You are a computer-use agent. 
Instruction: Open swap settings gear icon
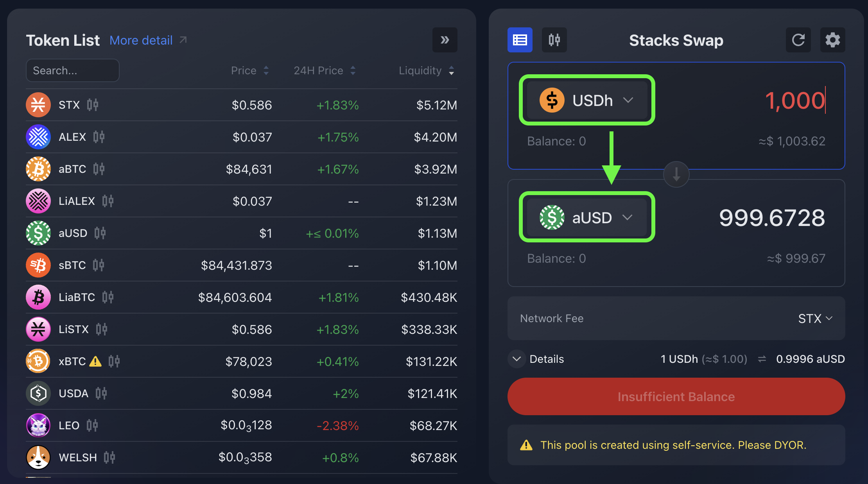tap(832, 40)
